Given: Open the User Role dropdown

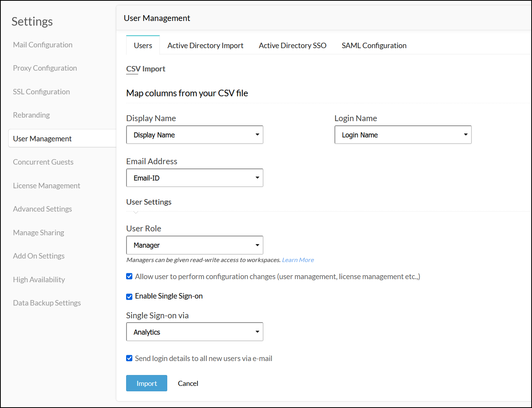Looking at the screenshot, I should tap(195, 245).
